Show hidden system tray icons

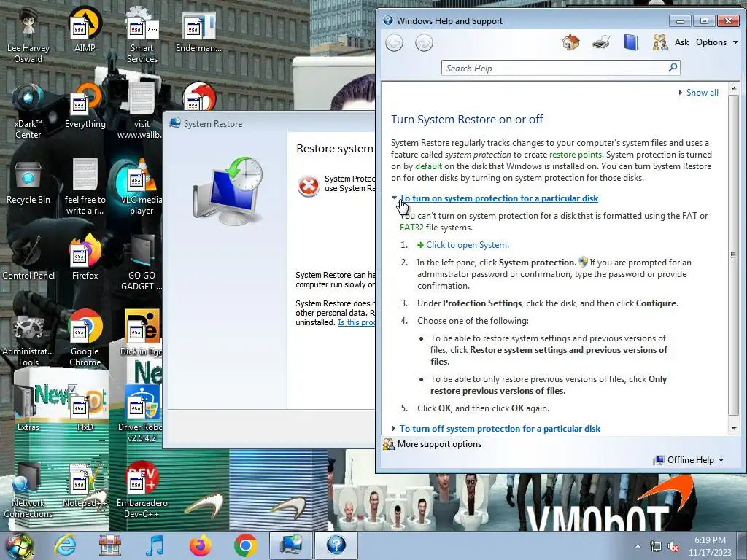638,546
